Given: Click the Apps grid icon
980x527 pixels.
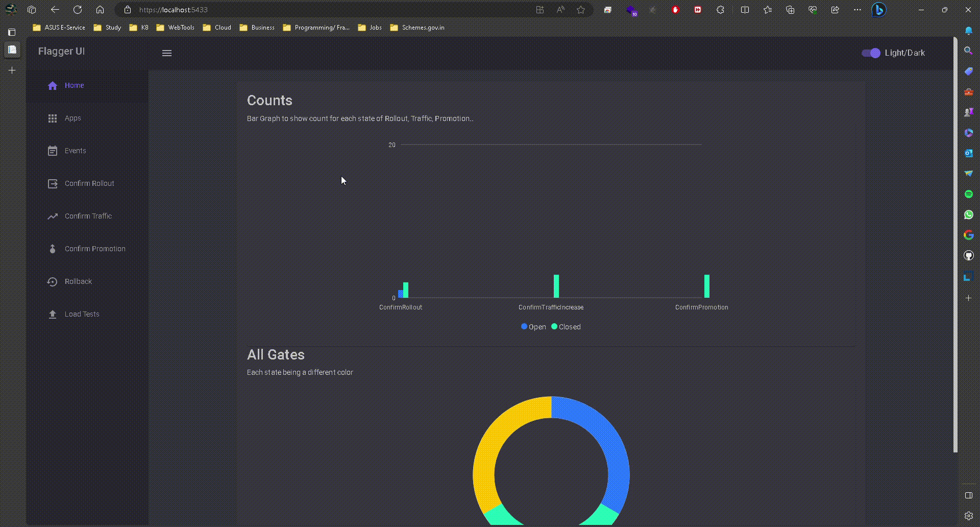Looking at the screenshot, I should (53, 118).
